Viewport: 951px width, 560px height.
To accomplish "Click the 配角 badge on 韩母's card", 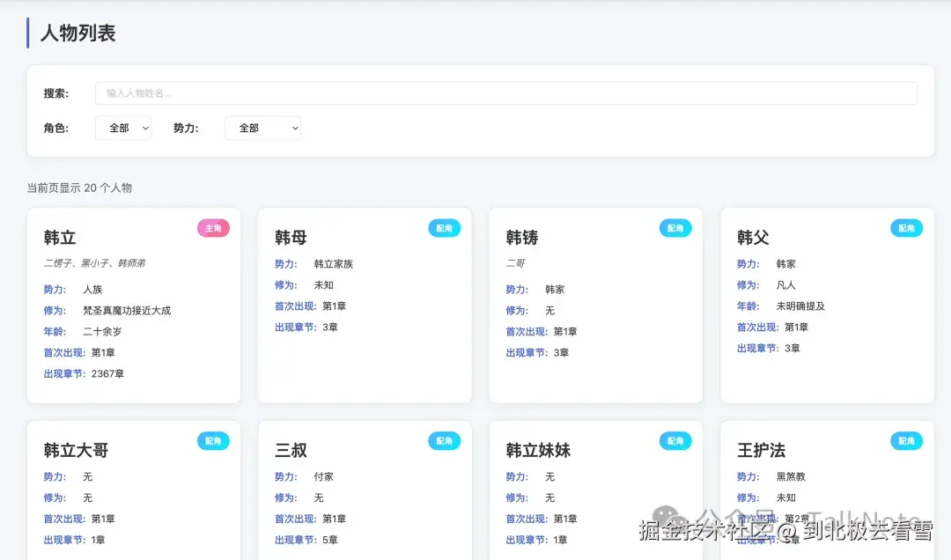I will pos(444,227).
